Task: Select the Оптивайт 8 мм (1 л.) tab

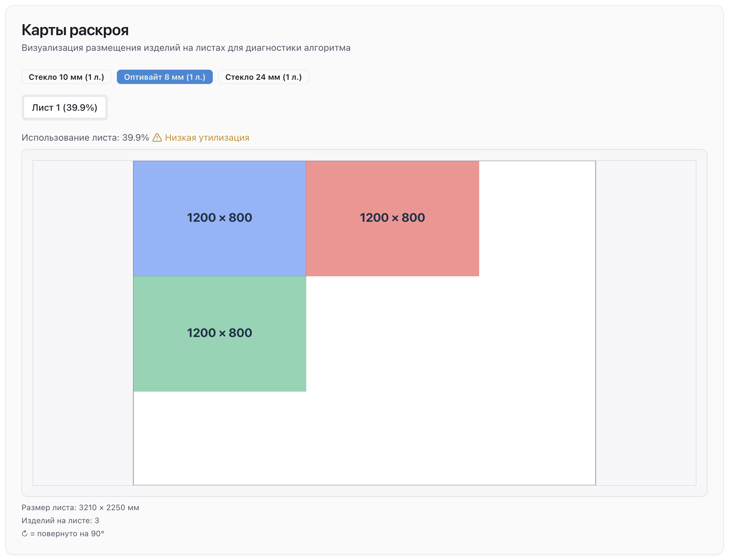Action: click(165, 77)
